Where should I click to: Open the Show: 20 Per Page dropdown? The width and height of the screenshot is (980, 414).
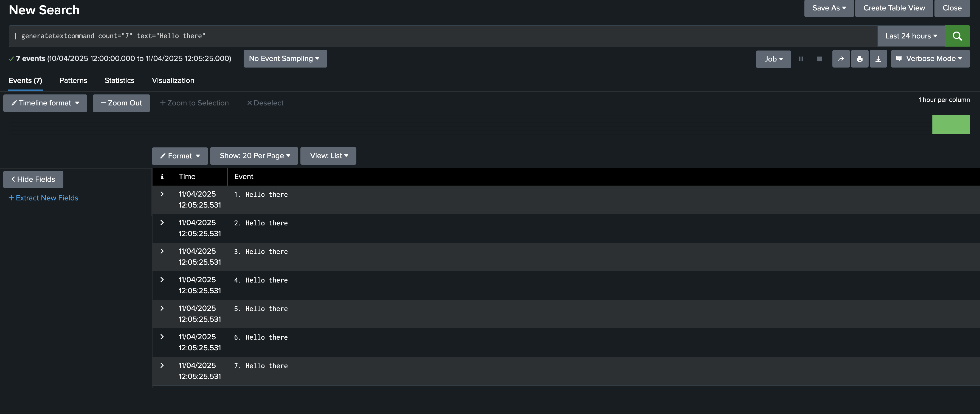point(254,156)
